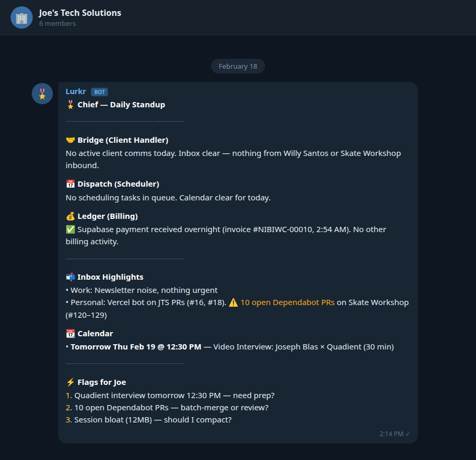The height and width of the screenshot is (460, 476).
Task: Click the Joe's Tech Solutions building avatar
Action: [21, 17]
